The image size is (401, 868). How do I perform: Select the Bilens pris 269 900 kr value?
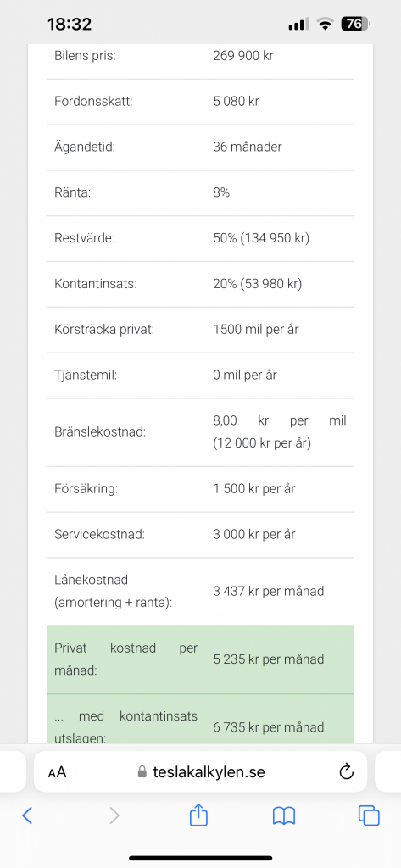click(243, 56)
